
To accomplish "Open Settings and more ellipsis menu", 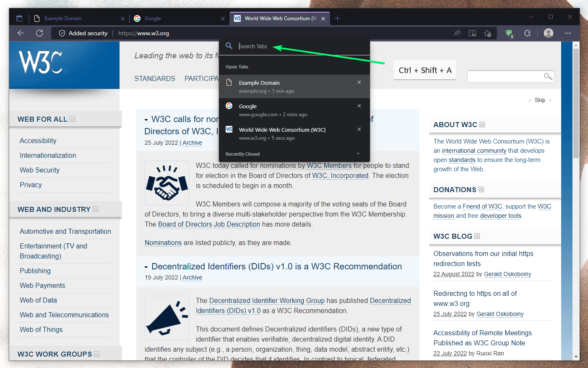I will (568, 33).
